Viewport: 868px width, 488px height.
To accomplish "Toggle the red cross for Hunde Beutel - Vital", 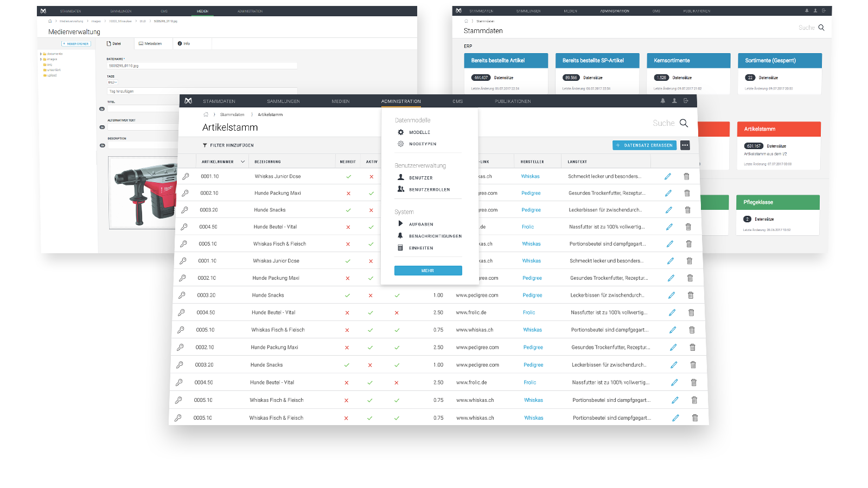I will tap(348, 226).
